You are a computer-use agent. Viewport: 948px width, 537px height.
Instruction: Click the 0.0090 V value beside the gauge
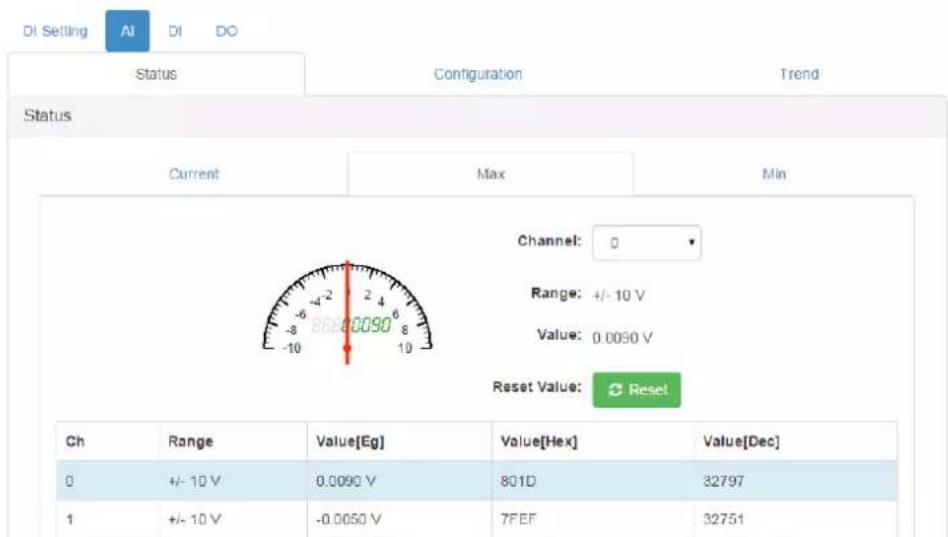pos(622,338)
